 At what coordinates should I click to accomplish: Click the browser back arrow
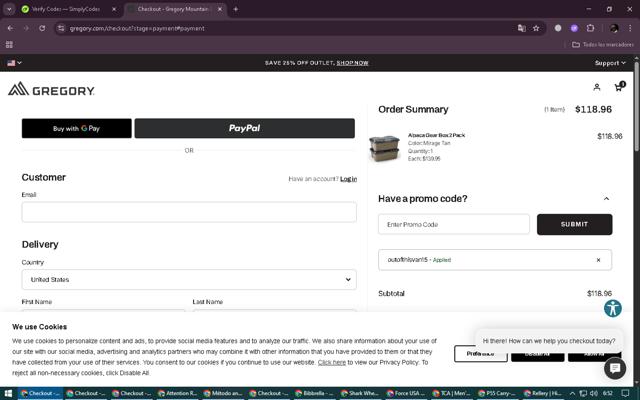point(10,28)
